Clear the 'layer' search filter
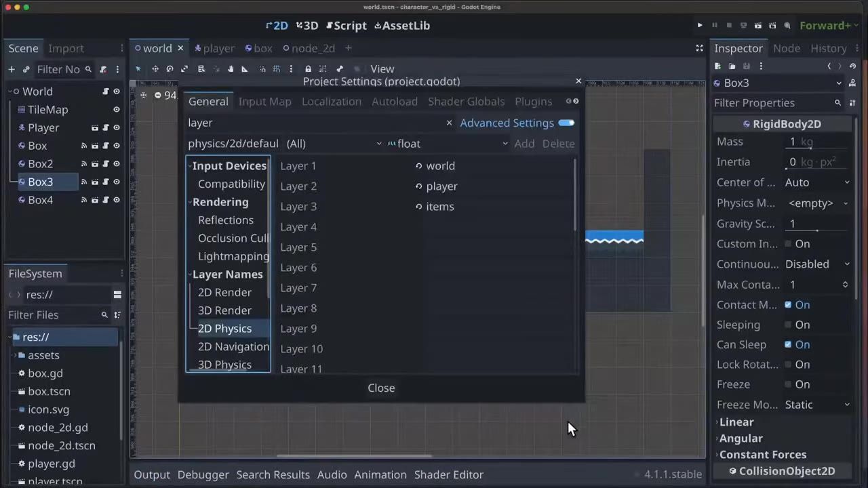The width and height of the screenshot is (868, 488). [x=449, y=123]
